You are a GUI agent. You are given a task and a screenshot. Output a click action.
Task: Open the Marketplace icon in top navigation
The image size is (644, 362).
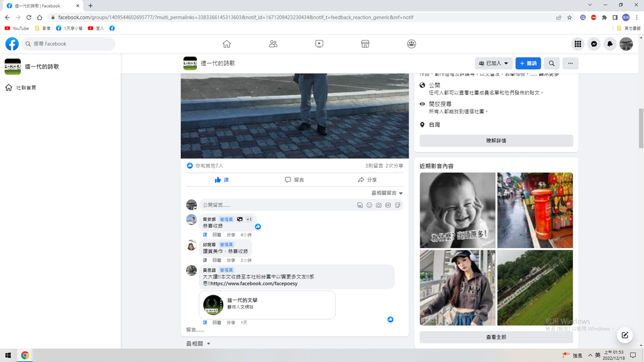click(365, 44)
